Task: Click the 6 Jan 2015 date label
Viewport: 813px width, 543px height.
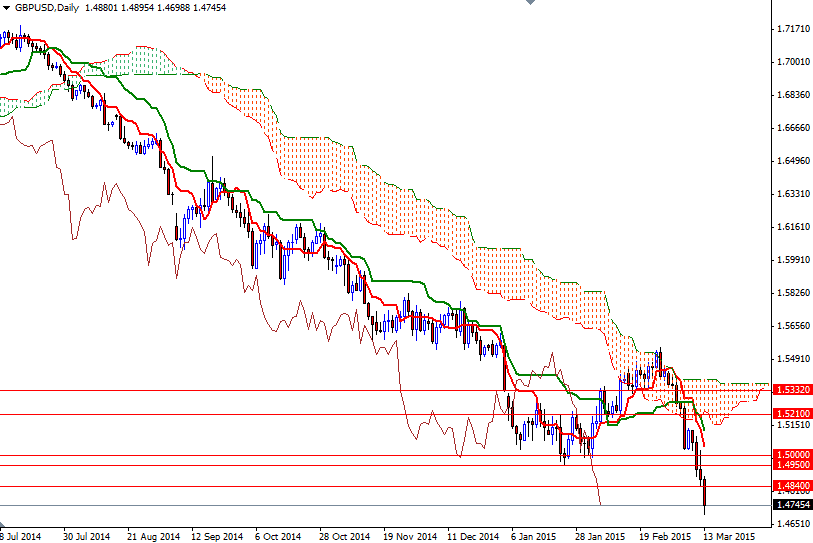Action: (534, 536)
